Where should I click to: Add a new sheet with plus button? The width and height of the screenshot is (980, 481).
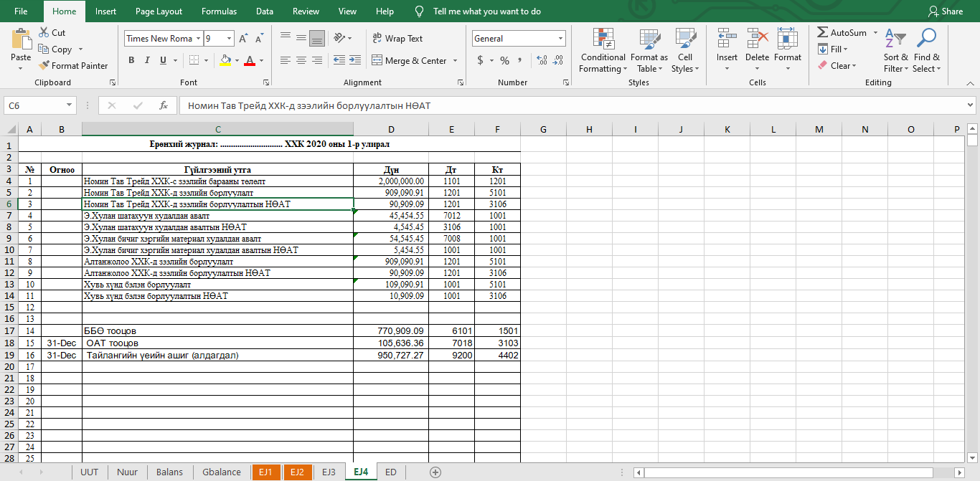[435, 472]
